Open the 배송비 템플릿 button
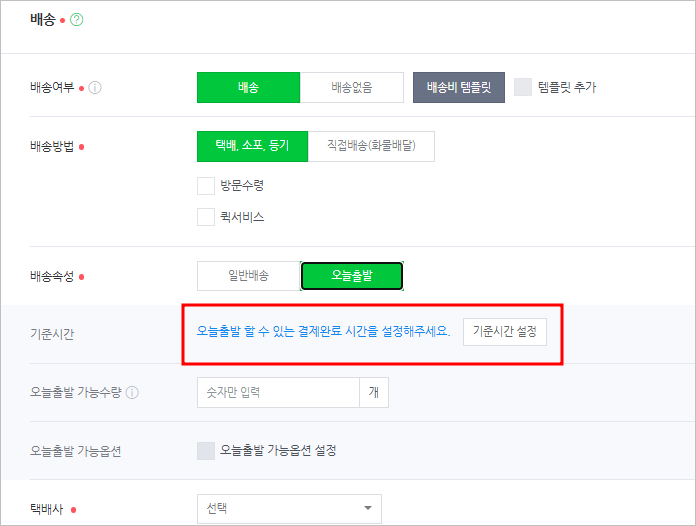 (459, 87)
